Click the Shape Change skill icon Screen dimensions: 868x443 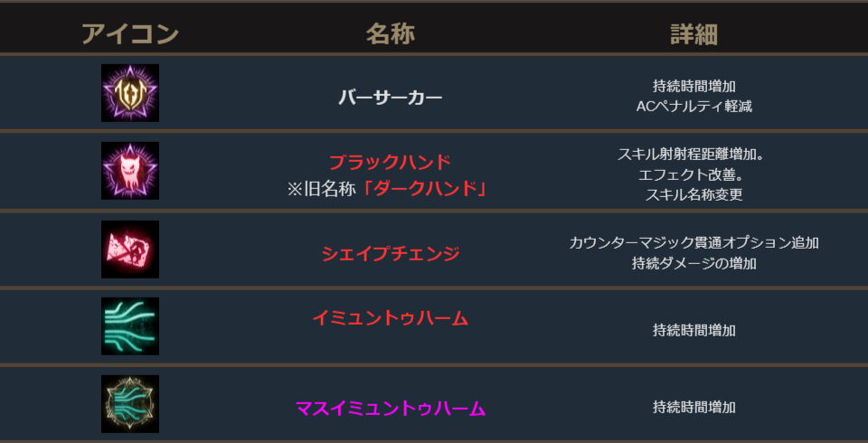click(x=130, y=249)
